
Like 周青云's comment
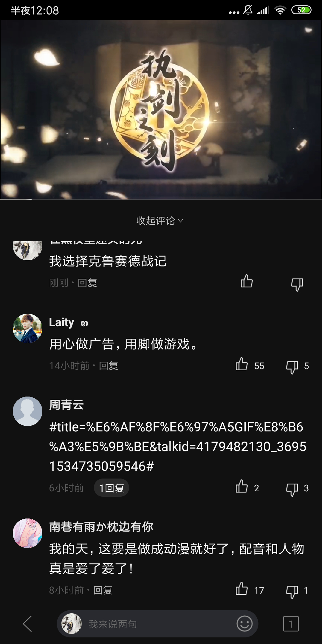point(241,487)
